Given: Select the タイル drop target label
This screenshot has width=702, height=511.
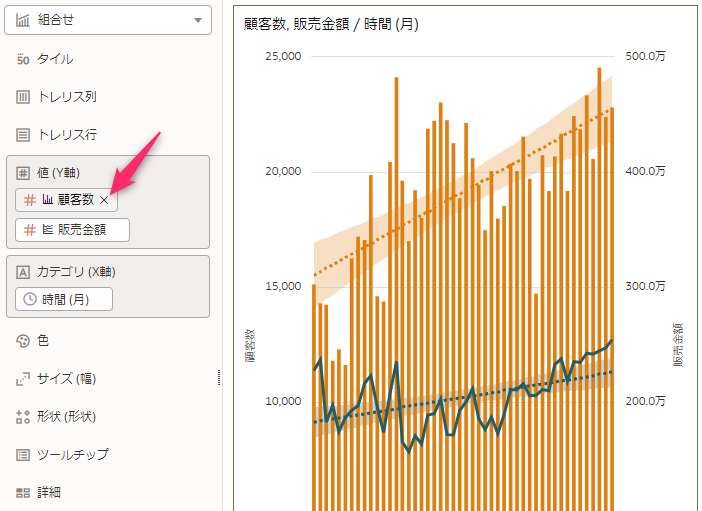Looking at the screenshot, I should (55, 59).
